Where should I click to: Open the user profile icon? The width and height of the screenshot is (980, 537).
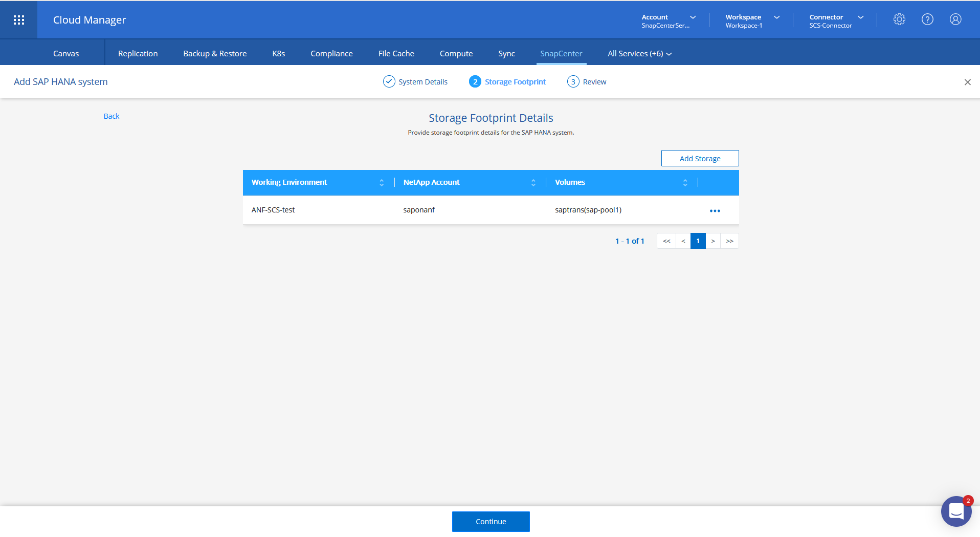[x=955, y=19]
